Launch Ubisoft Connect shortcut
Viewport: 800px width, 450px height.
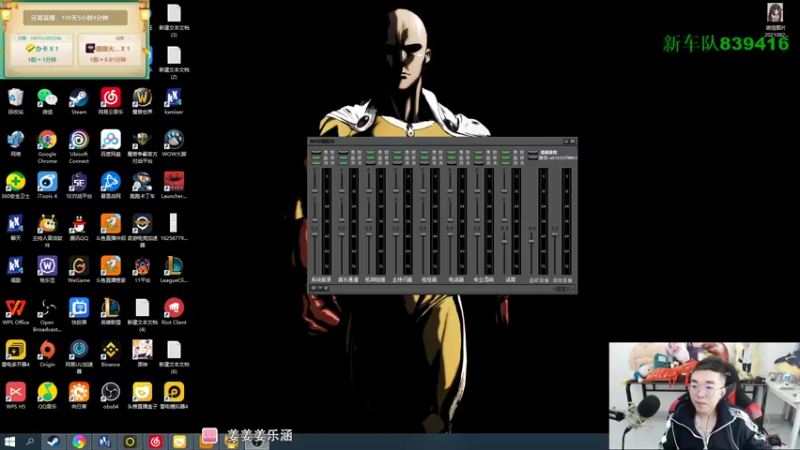[x=79, y=146]
